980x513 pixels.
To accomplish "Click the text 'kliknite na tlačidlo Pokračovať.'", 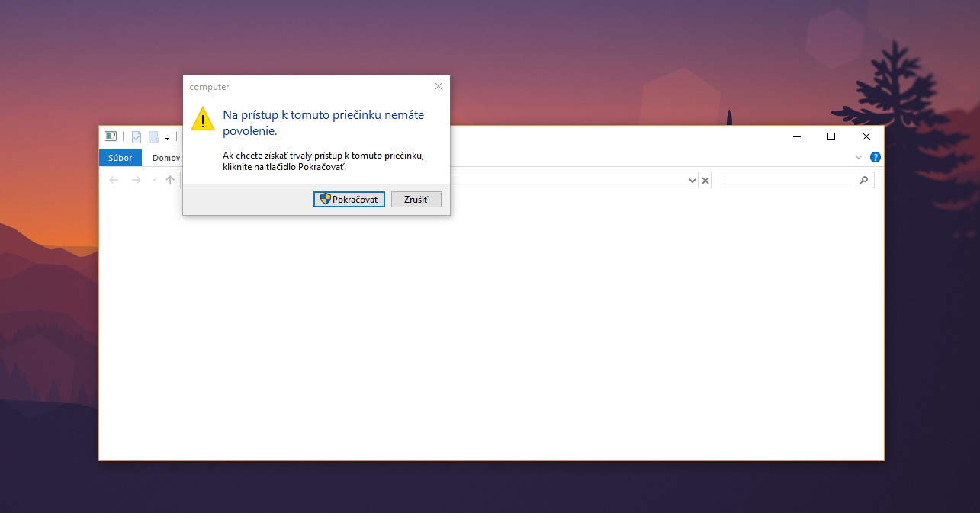I will pyautogui.click(x=284, y=167).
